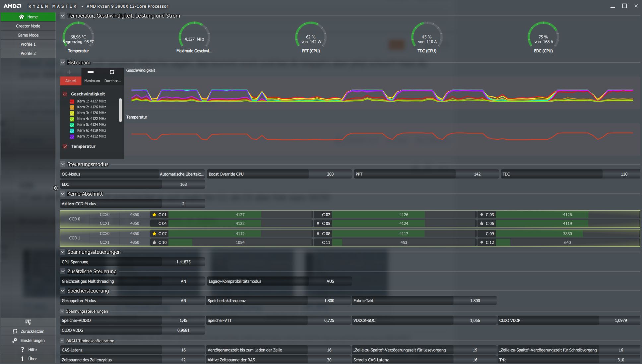Viewport: 642px width, 364px height.
Task: Toggle the Temperatur checkbox in histogram legend
Action: pos(65,146)
